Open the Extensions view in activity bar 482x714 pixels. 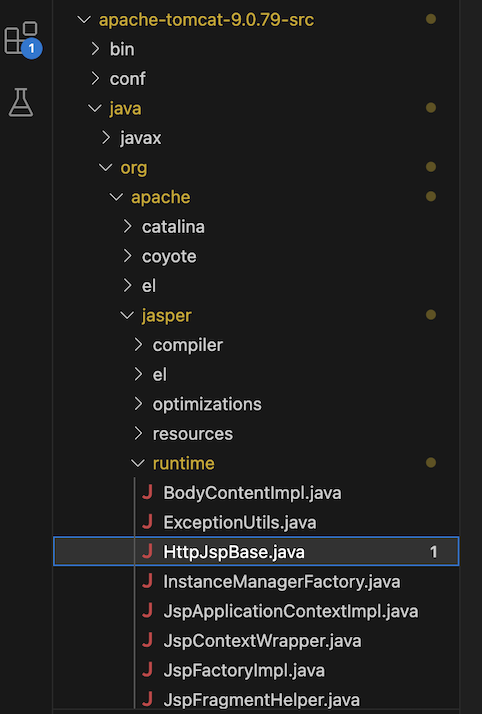[x=21, y=38]
